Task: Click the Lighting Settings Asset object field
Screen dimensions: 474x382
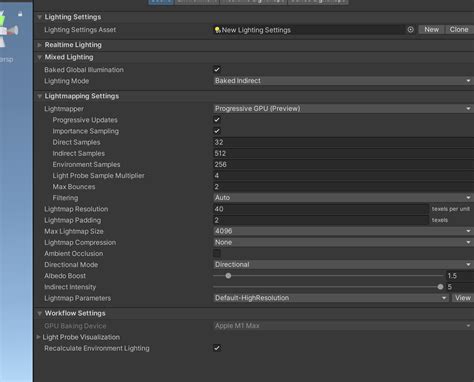Action: tap(313, 30)
